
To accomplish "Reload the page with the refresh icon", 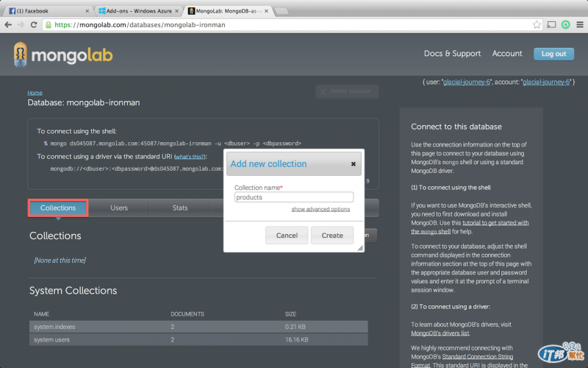I will click(x=34, y=25).
